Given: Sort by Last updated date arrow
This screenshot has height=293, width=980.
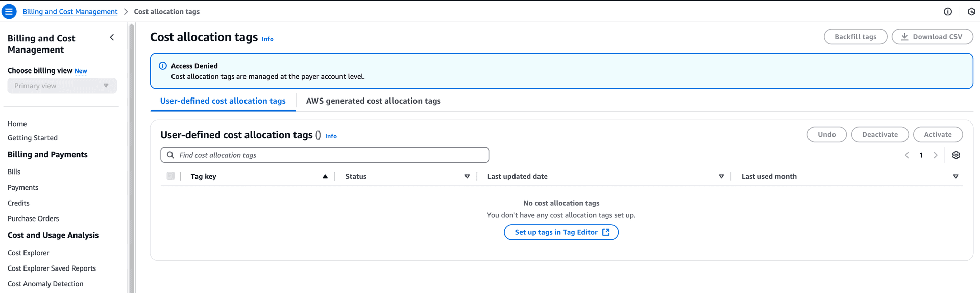Looking at the screenshot, I should tap(721, 176).
